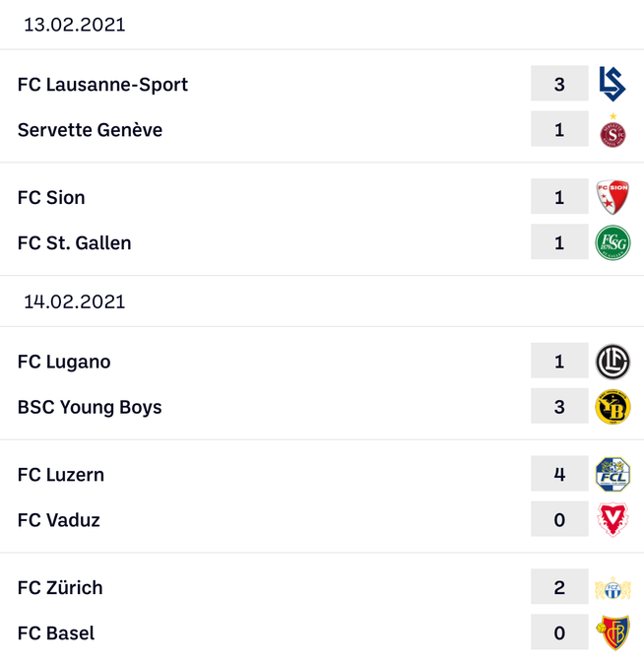Select the 14.02.2021 date header
Image resolution: width=644 pixels, height=664 pixels.
click(75, 301)
